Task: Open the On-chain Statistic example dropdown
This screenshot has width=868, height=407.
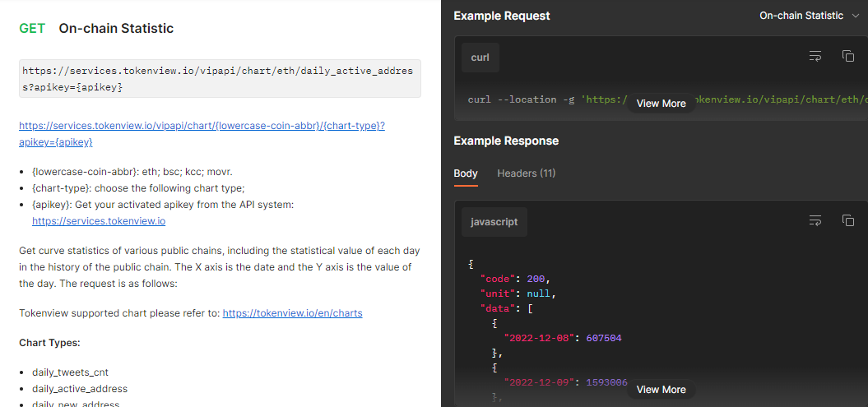Action: point(809,16)
